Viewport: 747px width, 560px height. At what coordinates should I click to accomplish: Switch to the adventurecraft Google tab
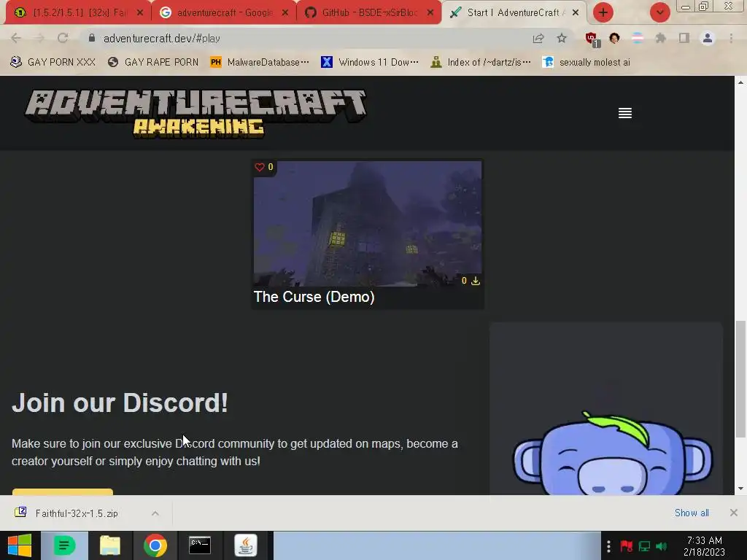[x=224, y=13]
